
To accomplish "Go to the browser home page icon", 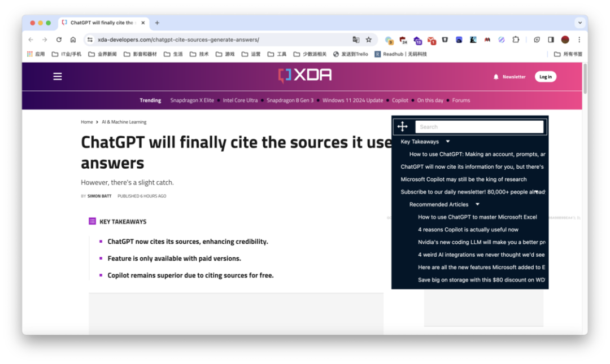I will [73, 40].
